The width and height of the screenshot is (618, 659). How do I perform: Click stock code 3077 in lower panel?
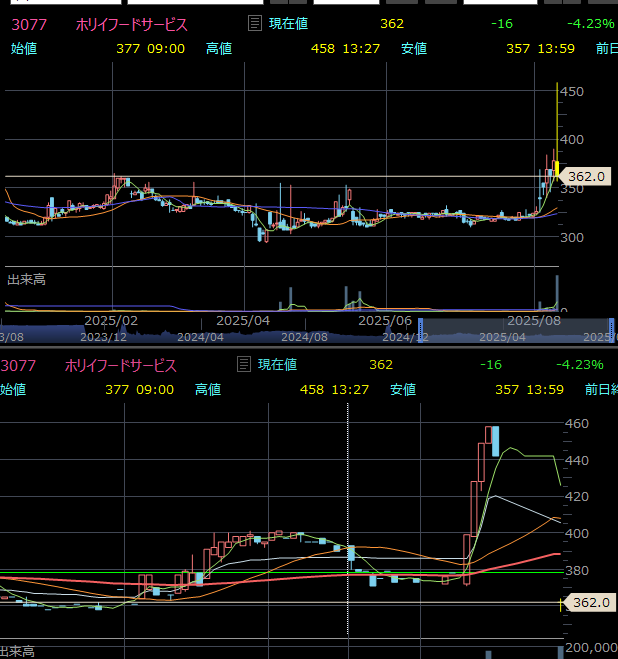click(18, 366)
